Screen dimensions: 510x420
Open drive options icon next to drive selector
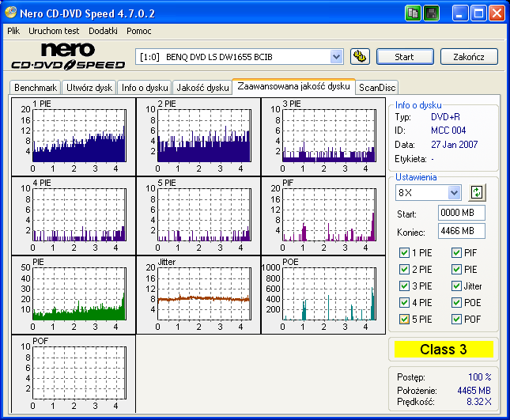pyautogui.click(x=360, y=57)
